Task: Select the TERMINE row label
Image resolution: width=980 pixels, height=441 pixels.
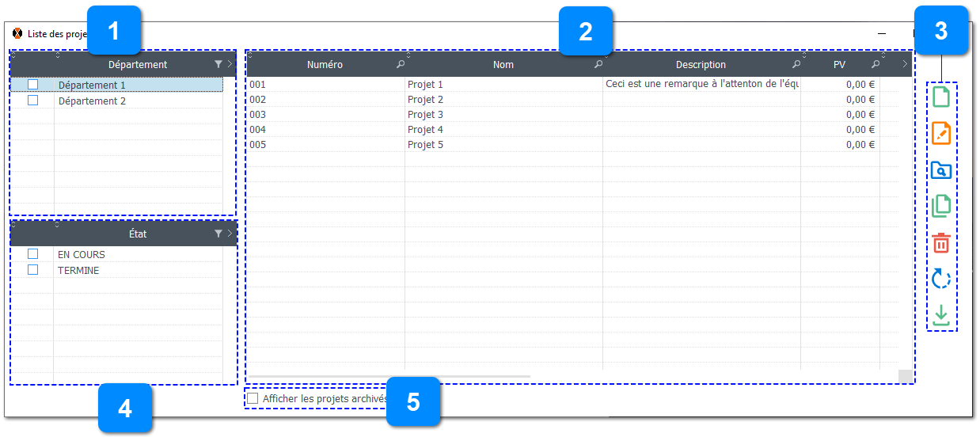Action: [x=78, y=270]
